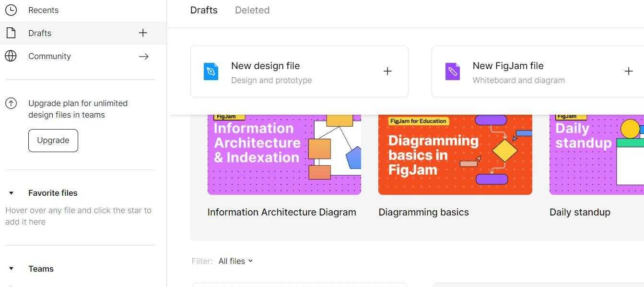Click the Recents clock icon

(11, 10)
